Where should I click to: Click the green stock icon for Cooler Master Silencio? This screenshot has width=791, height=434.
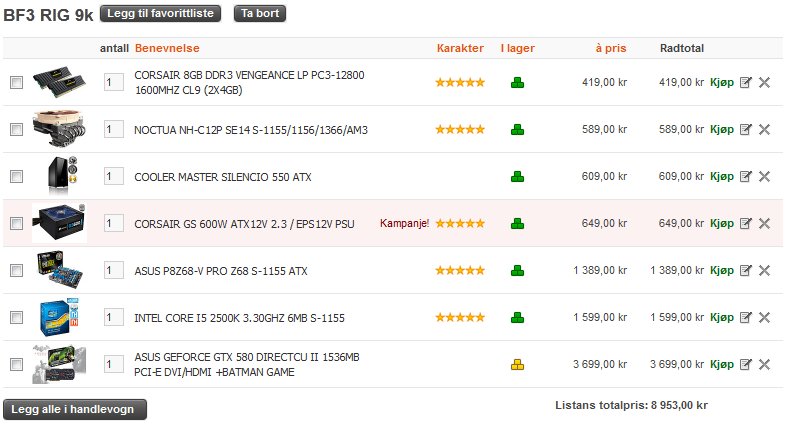(x=517, y=176)
